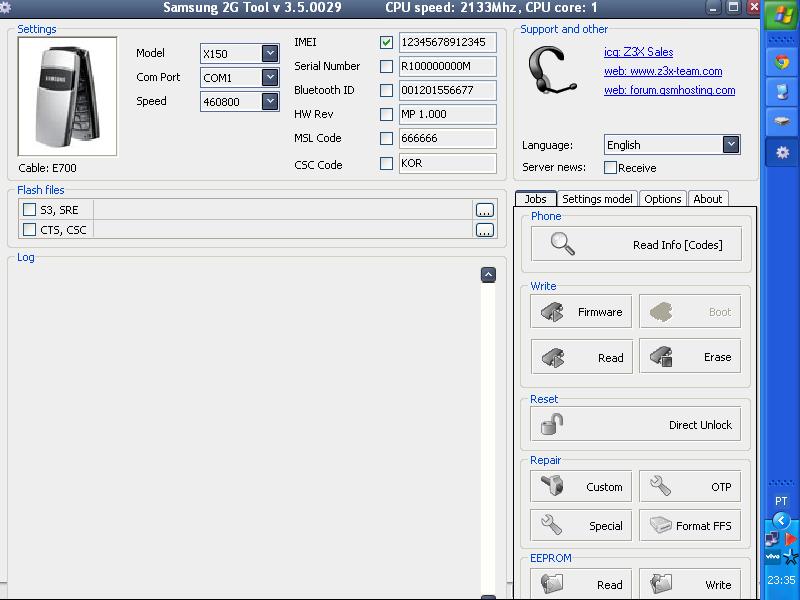Click the gear icon in the title bar

click(6, 7)
